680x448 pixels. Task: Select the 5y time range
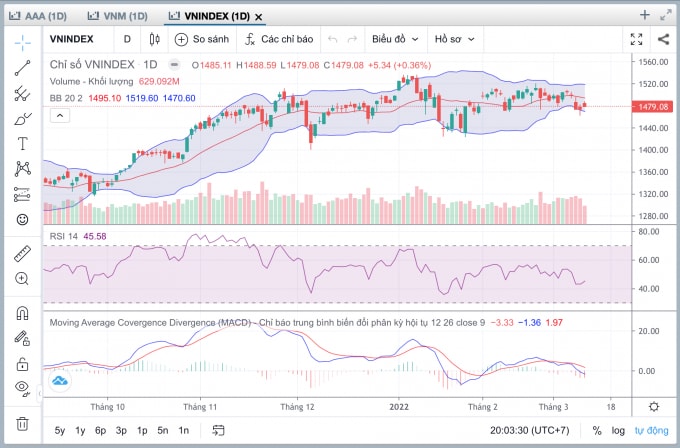pyautogui.click(x=60, y=430)
